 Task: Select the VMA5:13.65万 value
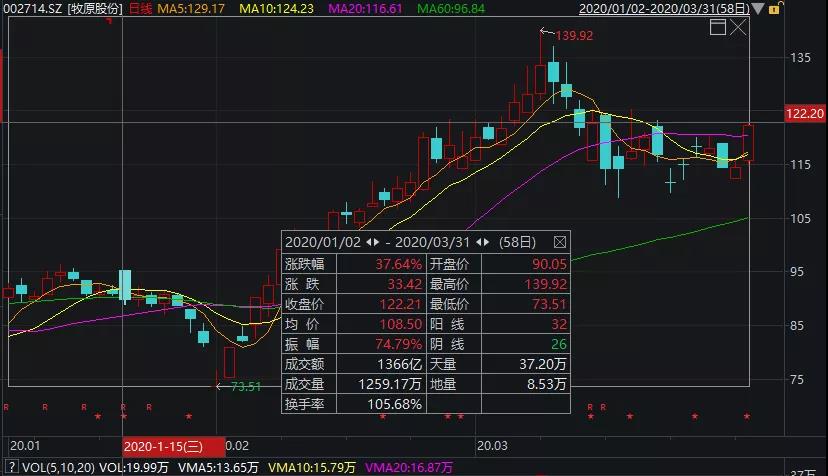[218, 468]
